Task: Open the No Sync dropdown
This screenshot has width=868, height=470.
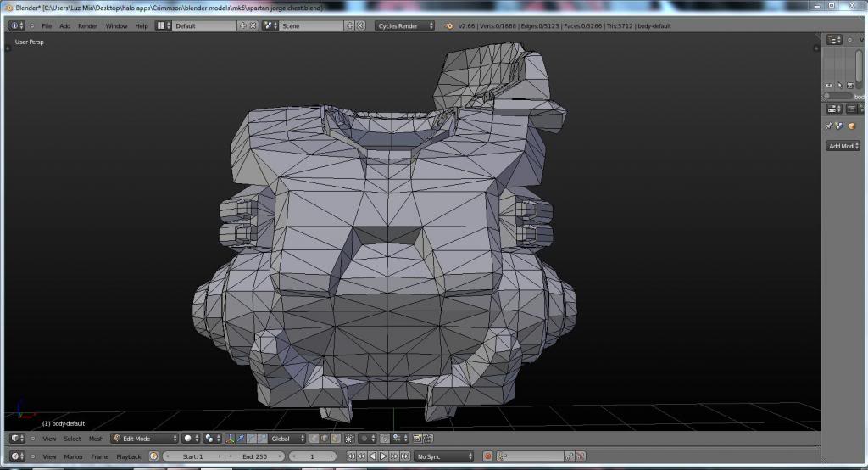Action: 444,456
